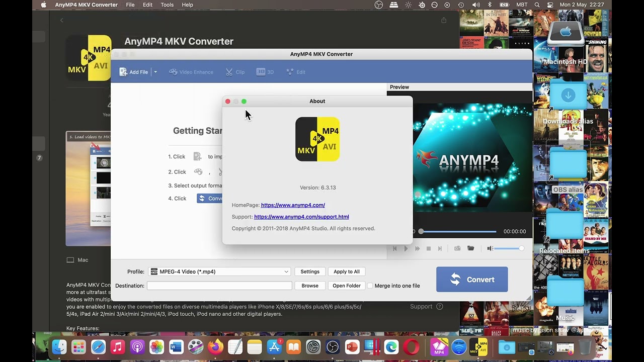Open the Help menu
The width and height of the screenshot is (644, 362).
click(187, 5)
